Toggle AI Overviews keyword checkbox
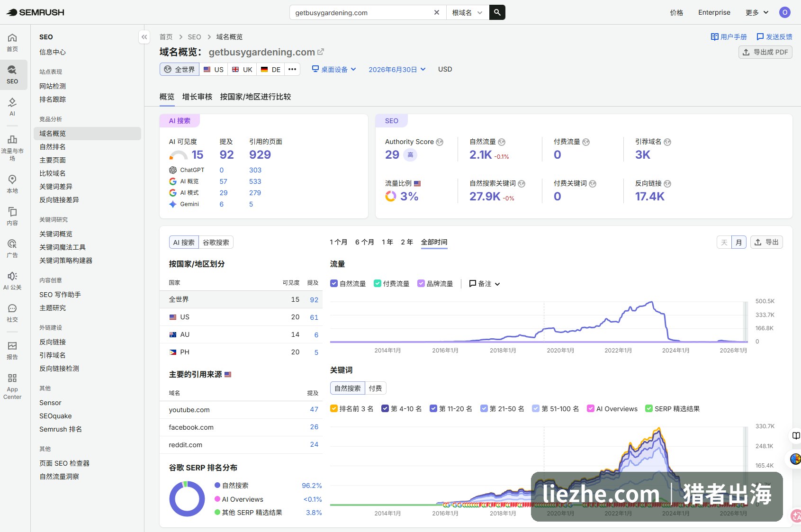 pos(591,408)
